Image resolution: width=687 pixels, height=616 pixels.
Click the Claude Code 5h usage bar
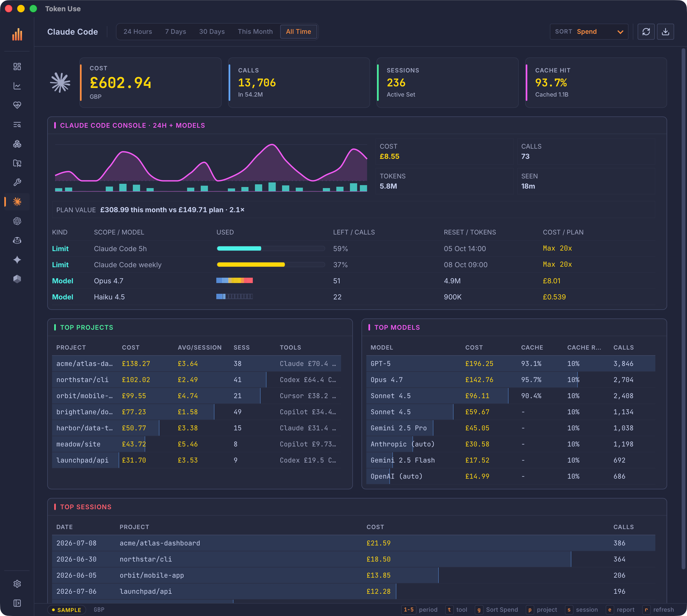pyautogui.click(x=271, y=248)
